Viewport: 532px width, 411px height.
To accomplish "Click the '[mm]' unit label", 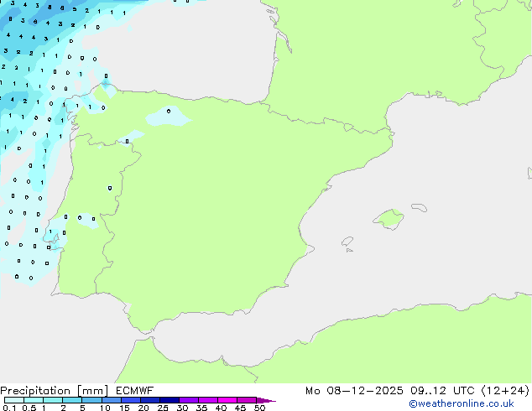I will (x=92, y=391).
